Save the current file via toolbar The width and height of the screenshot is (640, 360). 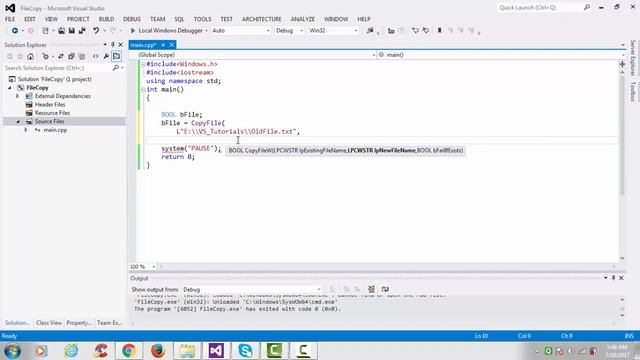[x=72, y=31]
